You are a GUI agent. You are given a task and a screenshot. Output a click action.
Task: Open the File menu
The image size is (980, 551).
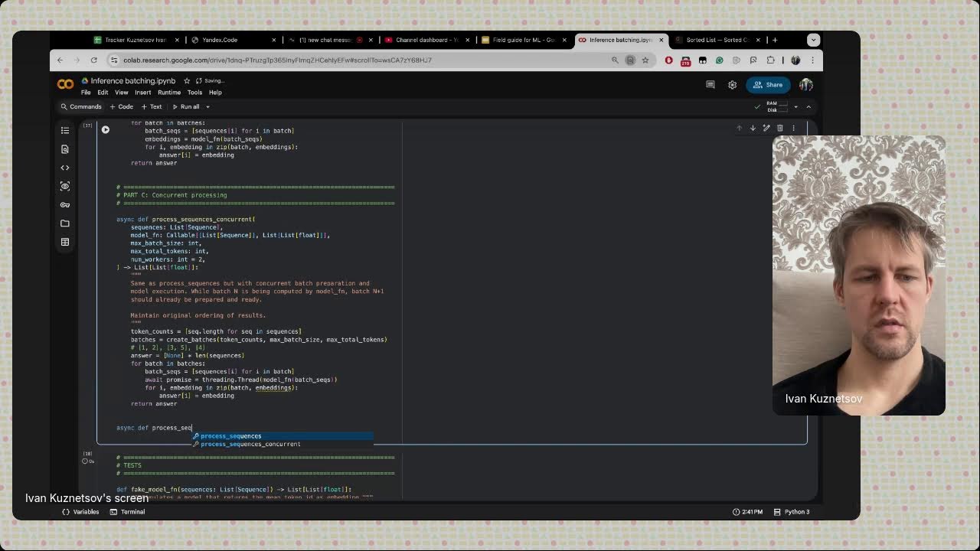point(86,93)
